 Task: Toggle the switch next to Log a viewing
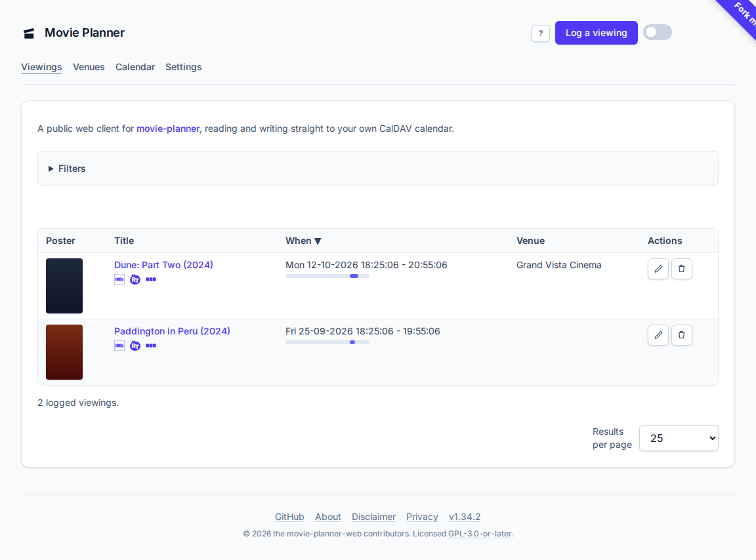click(x=657, y=32)
